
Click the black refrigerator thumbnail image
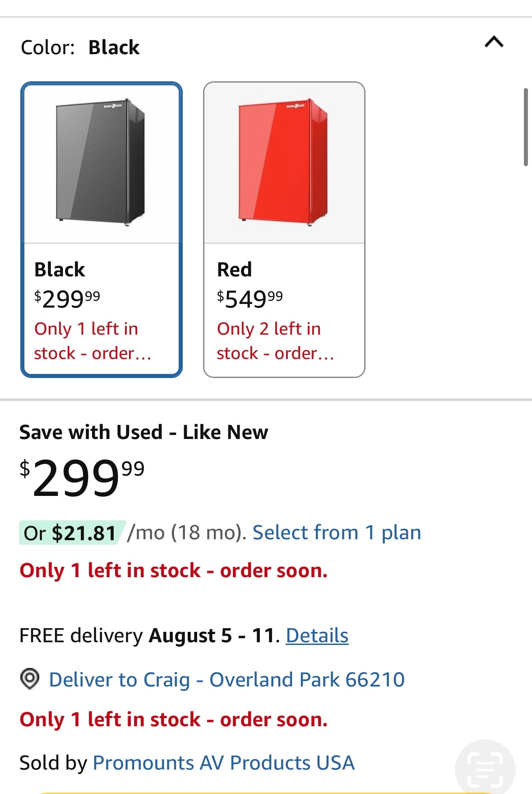(101, 163)
